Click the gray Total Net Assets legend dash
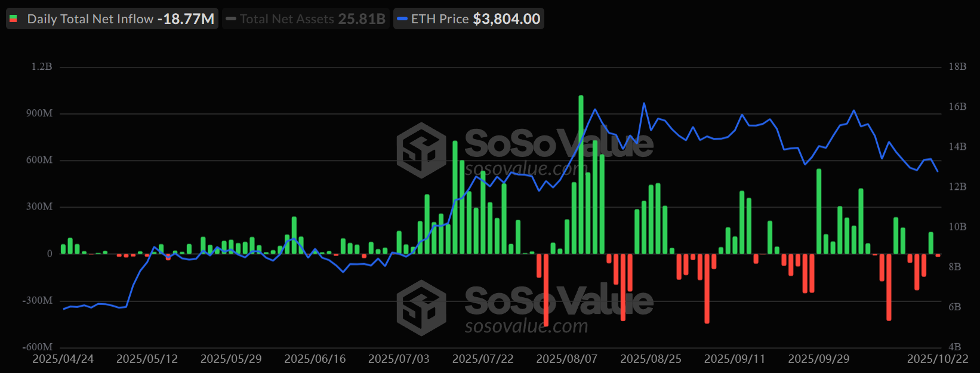Image resolution: width=980 pixels, height=373 pixels. coord(231,19)
